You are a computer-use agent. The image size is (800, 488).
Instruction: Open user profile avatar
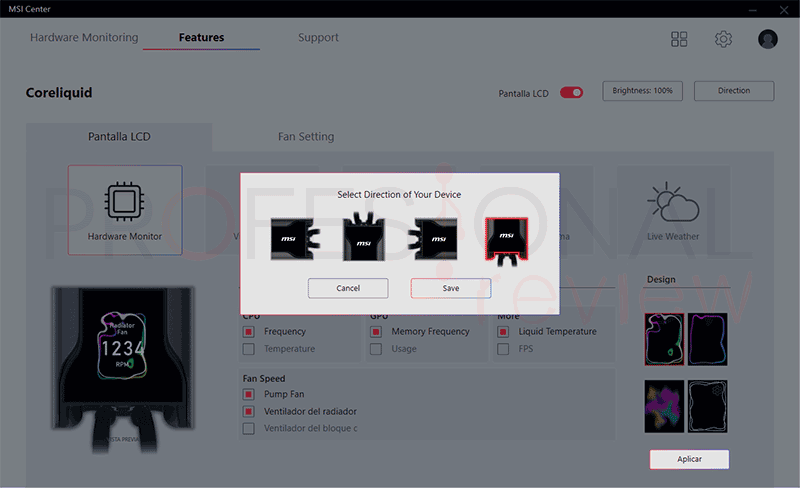[x=767, y=39]
